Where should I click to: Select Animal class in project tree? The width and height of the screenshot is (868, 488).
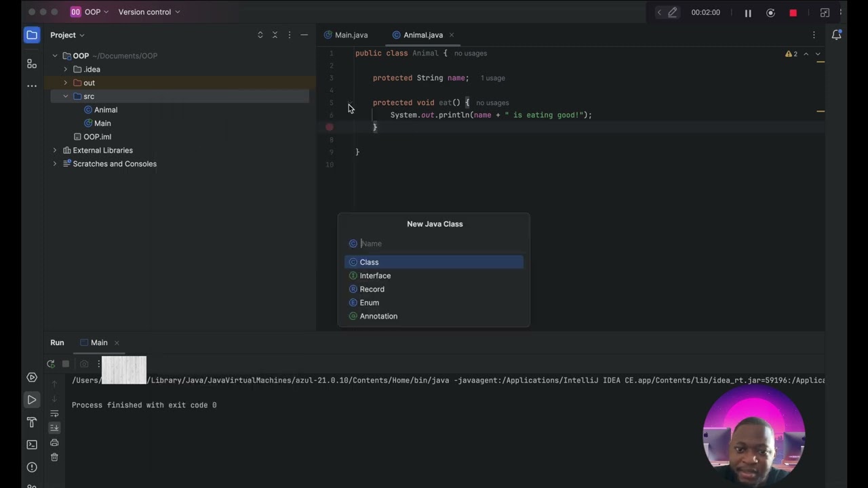coord(100,110)
